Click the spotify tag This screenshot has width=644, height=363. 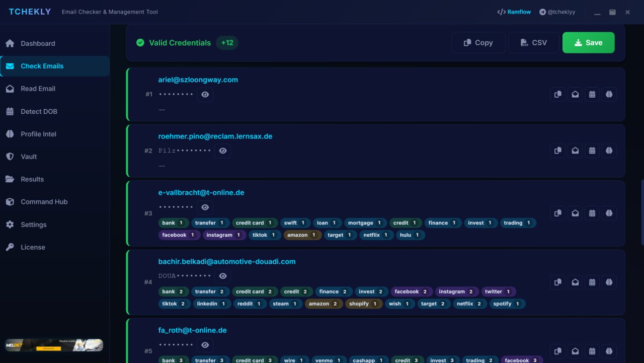(x=507, y=304)
